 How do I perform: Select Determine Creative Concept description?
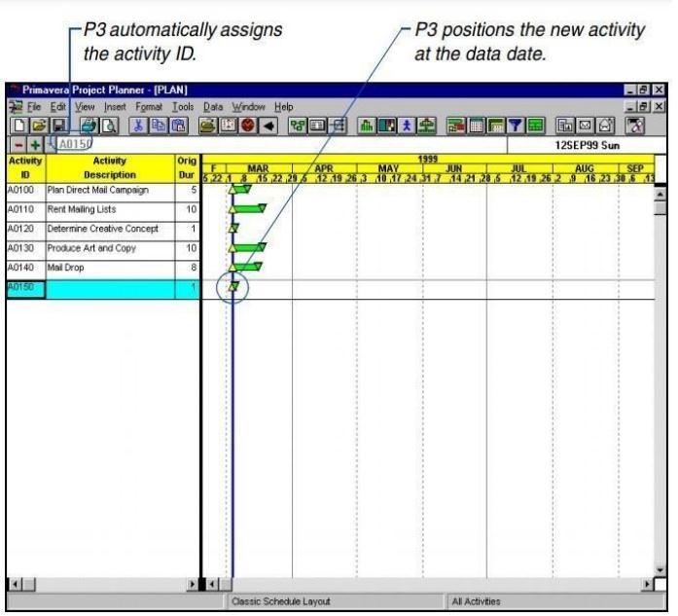[x=110, y=231]
